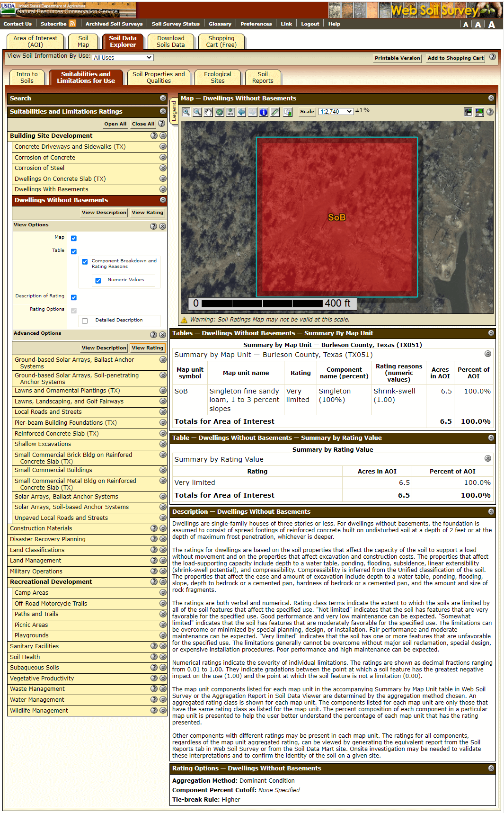The height and width of the screenshot is (813, 504).
Task: Toggle the Numeric Values checkbox
Action: tap(98, 281)
